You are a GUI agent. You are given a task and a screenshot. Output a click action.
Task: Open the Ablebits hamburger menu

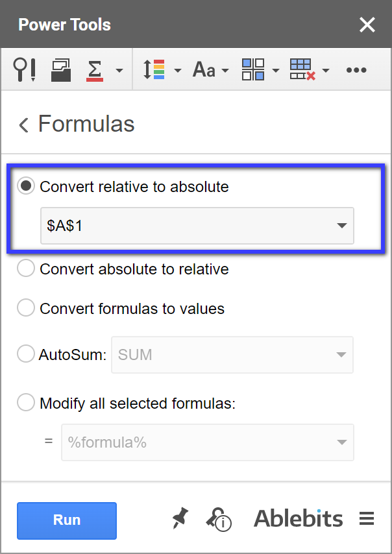click(x=367, y=518)
